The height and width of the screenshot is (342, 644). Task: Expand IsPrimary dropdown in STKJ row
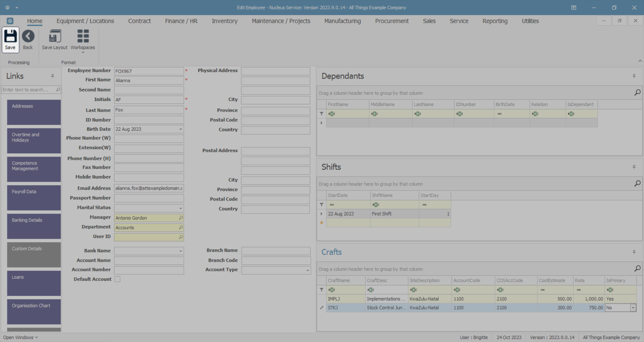tap(633, 308)
